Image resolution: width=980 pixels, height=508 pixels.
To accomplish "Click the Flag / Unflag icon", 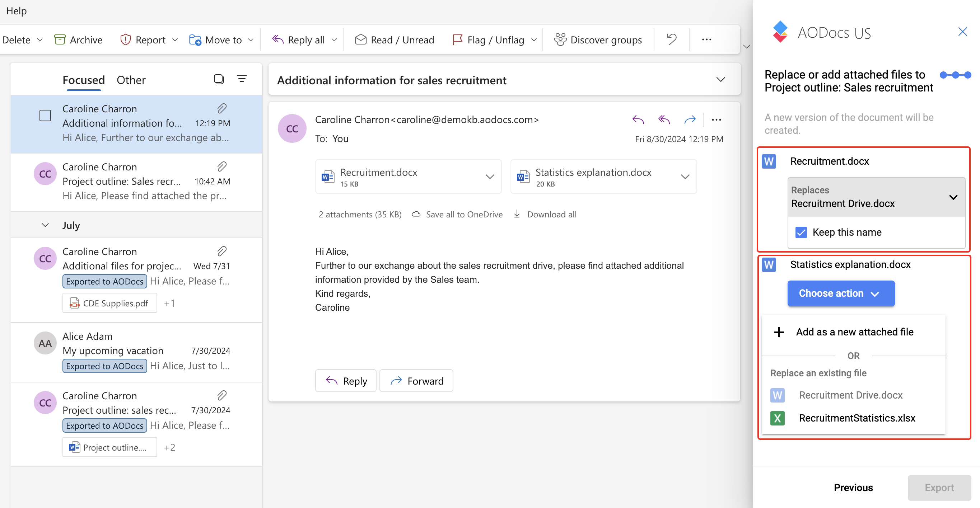I will pos(458,39).
